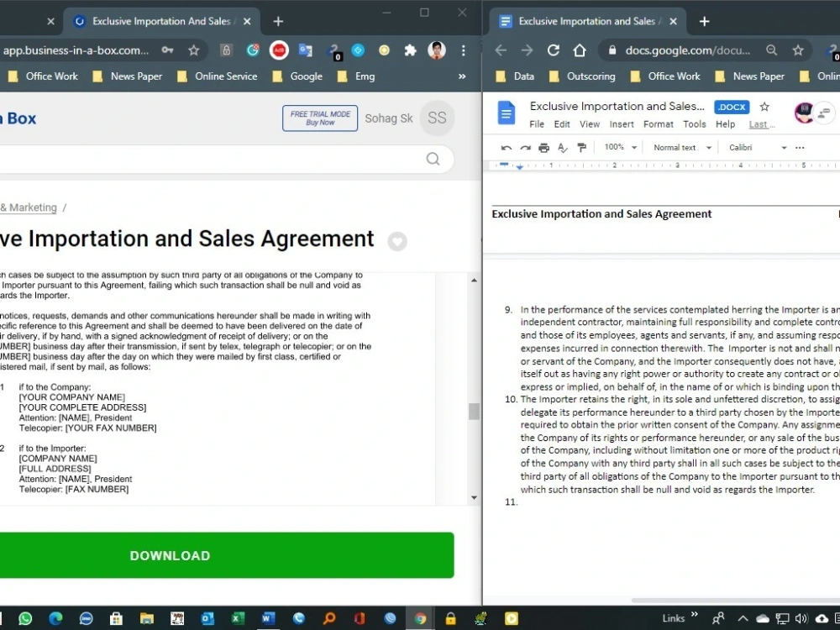Open the Calibri font dropdown

(758, 147)
